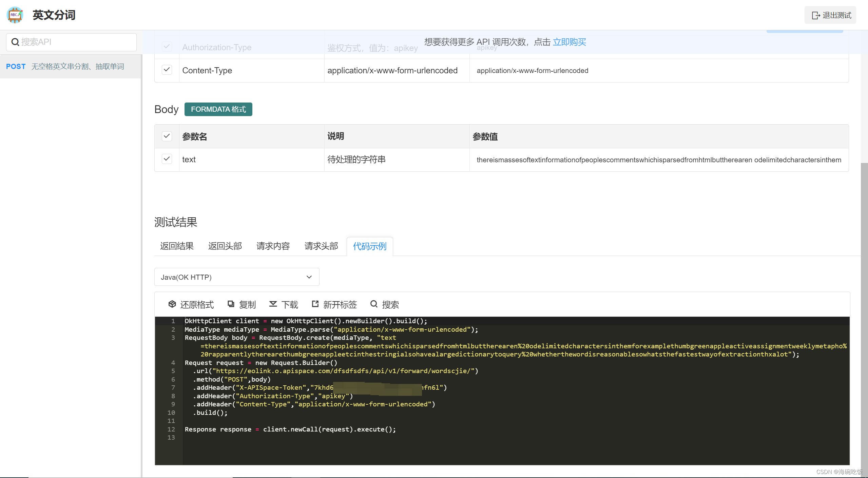This screenshot has height=478, width=868.
Task: Click the exit icon next to 退出测试
Action: (816, 15)
